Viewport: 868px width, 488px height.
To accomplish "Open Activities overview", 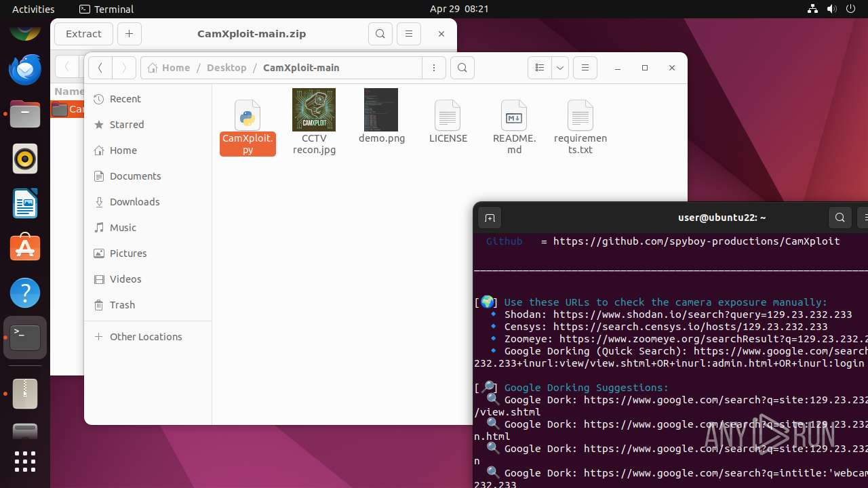I will coord(33,9).
